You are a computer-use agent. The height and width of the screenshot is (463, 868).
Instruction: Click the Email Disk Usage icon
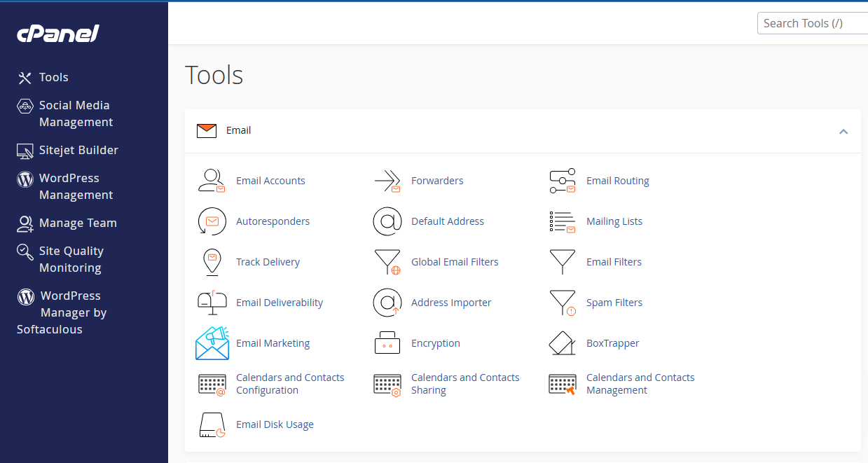point(212,425)
